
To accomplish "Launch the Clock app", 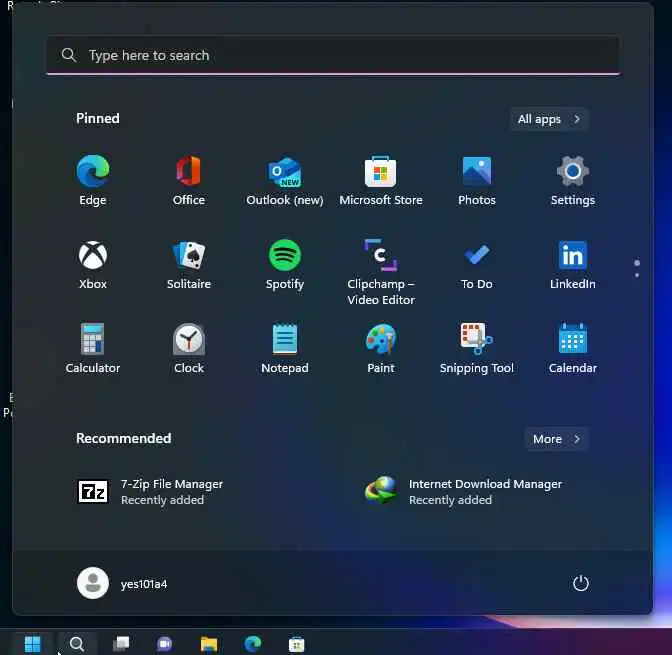I will point(189,349).
